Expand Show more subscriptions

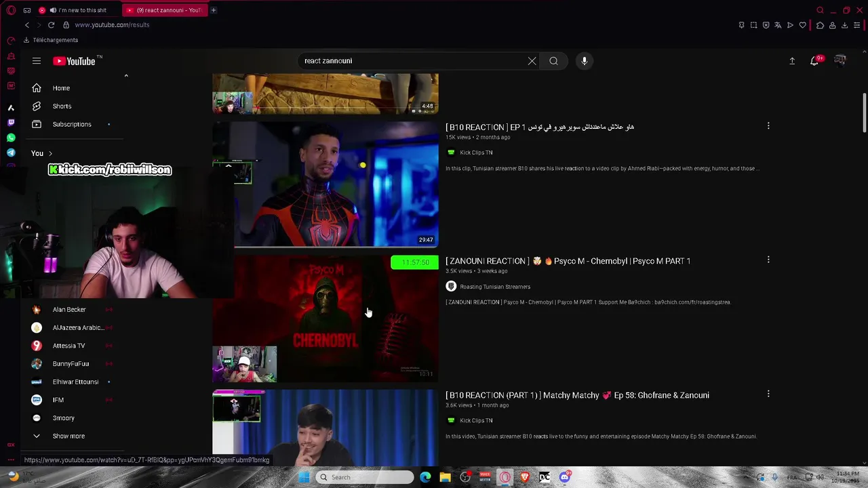68,436
